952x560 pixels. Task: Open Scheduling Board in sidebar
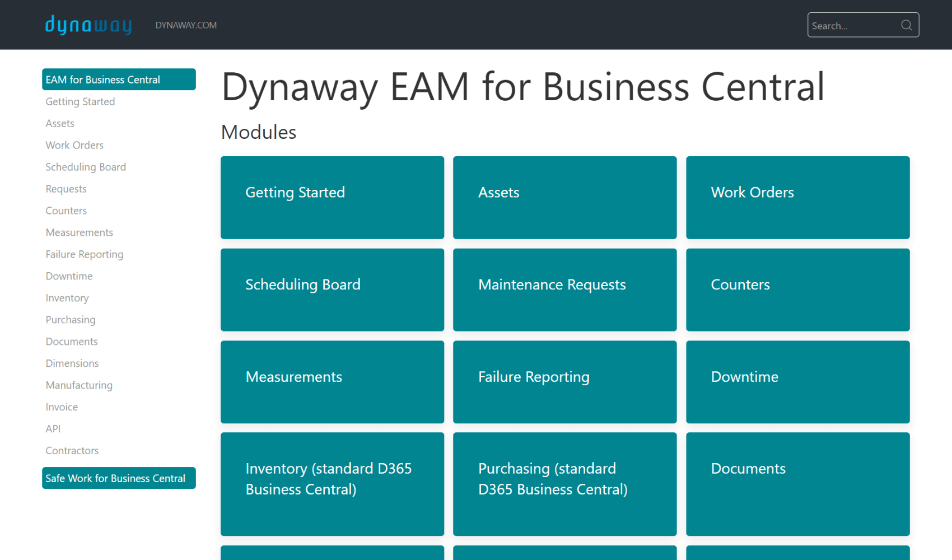point(86,167)
